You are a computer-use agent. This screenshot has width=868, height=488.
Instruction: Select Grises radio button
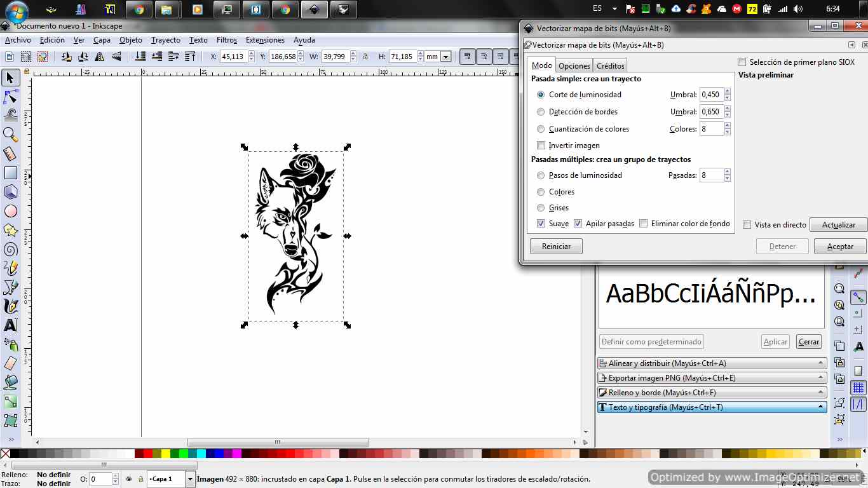click(x=541, y=208)
